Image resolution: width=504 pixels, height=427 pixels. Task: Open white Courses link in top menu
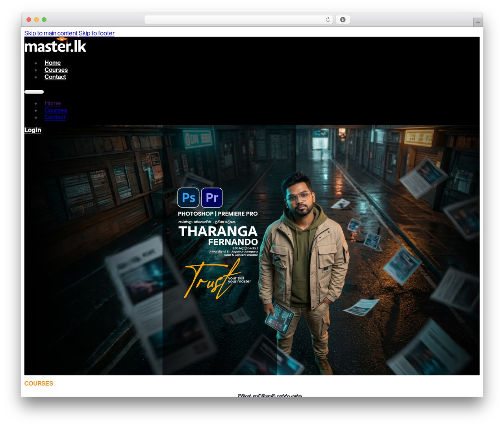tap(56, 70)
